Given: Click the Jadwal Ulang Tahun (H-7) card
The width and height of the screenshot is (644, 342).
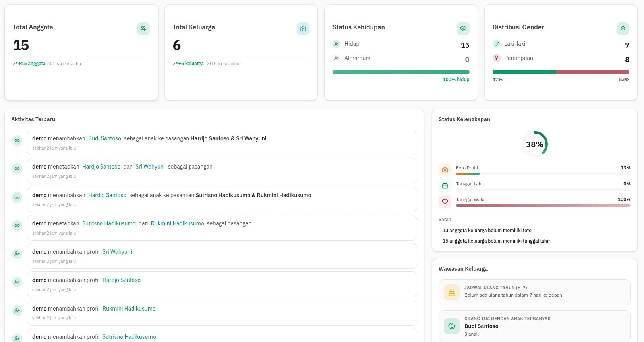Looking at the screenshot, I should pos(535,292).
